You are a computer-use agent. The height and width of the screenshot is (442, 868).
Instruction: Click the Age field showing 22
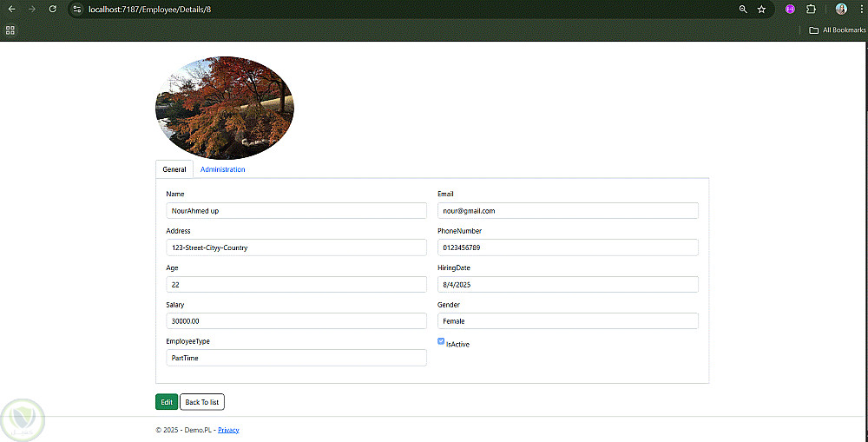tap(296, 285)
